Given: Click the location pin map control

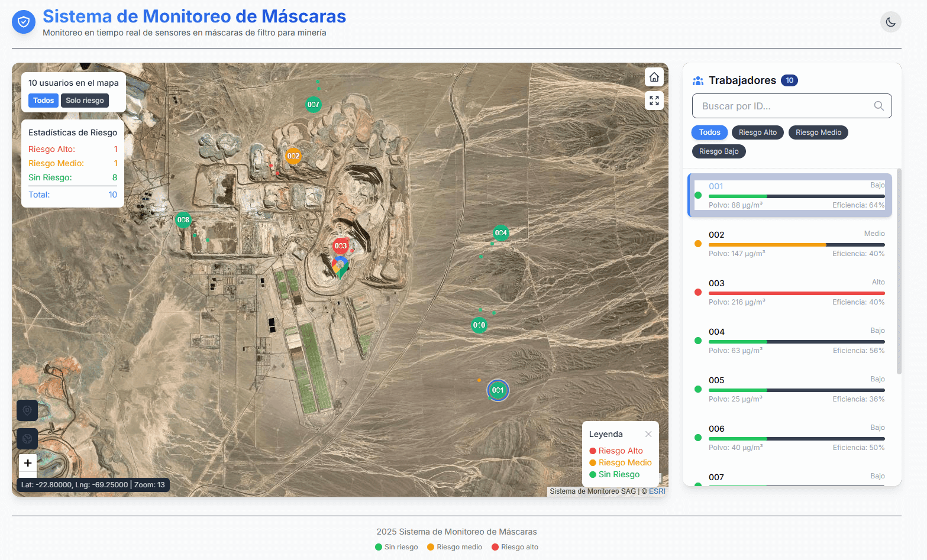Looking at the screenshot, I should (x=27, y=410).
